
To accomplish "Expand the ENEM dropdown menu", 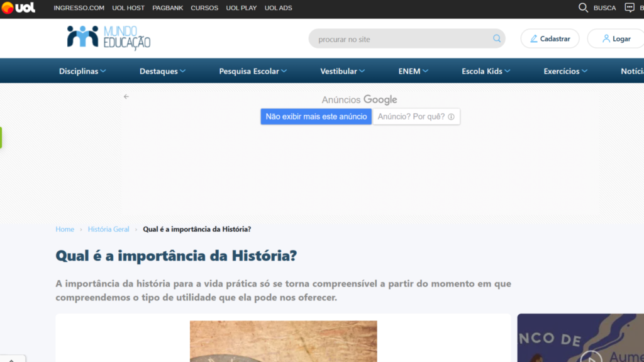I will pos(413,71).
